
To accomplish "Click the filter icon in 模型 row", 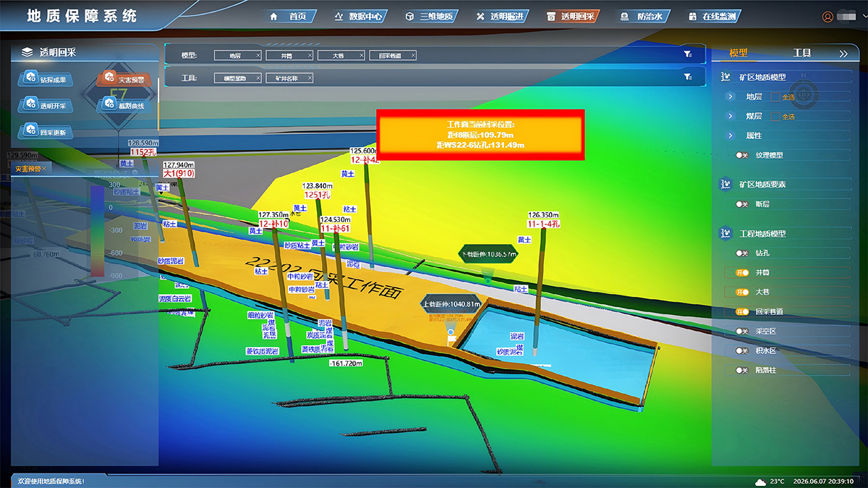I will pos(687,54).
